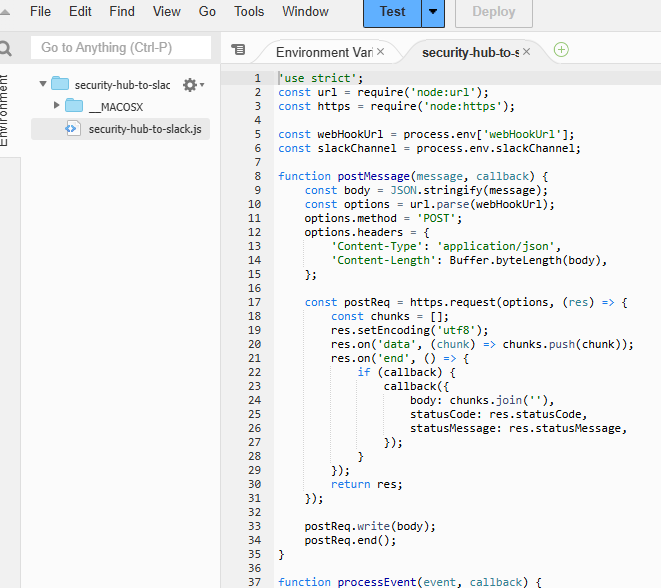661x588 pixels.
Task: Click the blue Test button
Action: click(x=392, y=13)
